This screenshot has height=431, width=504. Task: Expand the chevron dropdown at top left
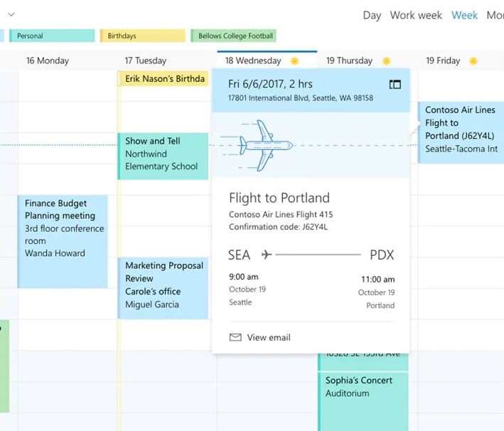[11, 14]
